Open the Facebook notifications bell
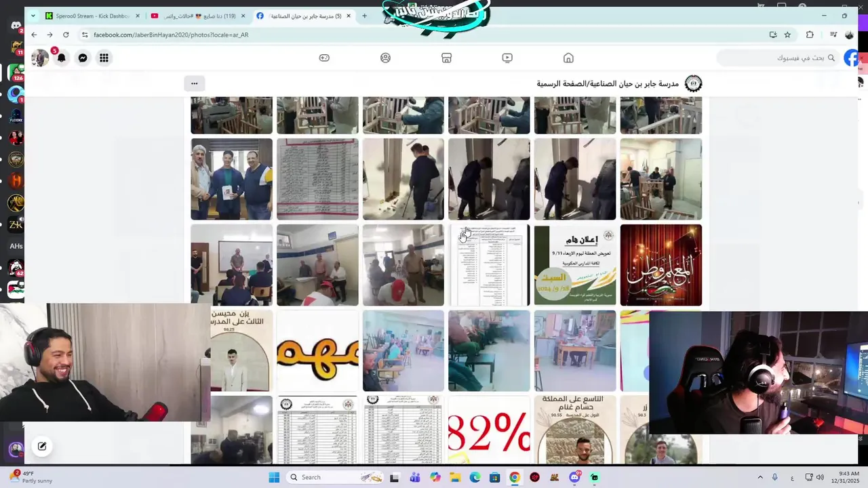The height and width of the screenshot is (488, 868). 61,58
